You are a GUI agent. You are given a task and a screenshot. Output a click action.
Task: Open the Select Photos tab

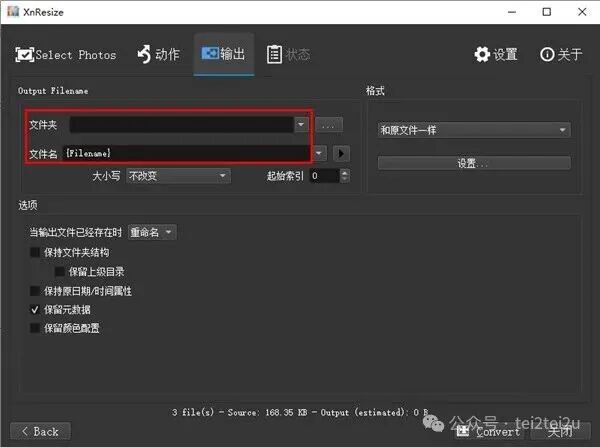click(x=65, y=55)
